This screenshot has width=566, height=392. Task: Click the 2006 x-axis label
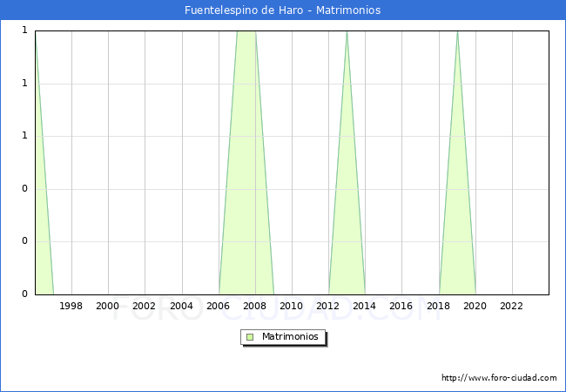[218, 306]
